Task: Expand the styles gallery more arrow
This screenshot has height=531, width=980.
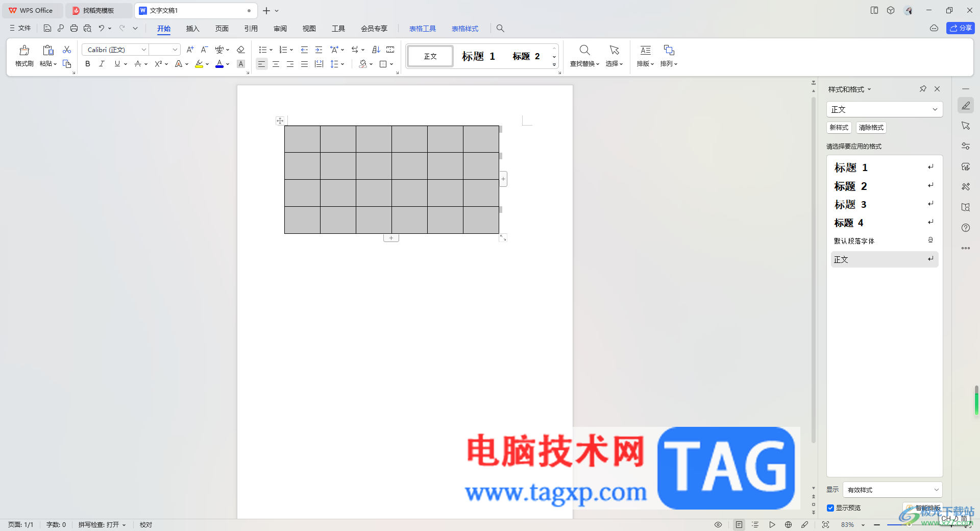Action: tap(554, 65)
